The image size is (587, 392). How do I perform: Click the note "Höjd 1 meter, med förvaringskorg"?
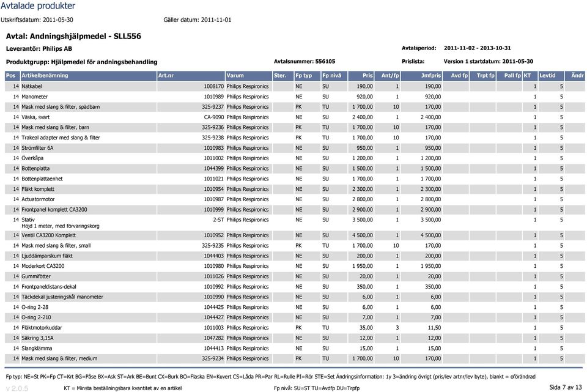[x=61, y=226]
